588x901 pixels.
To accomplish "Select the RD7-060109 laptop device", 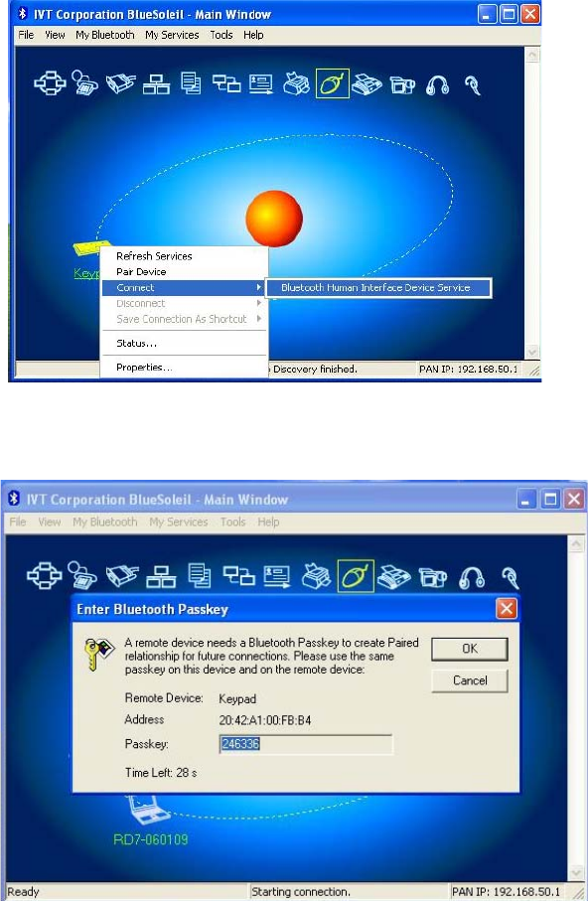I will coord(150,822).
